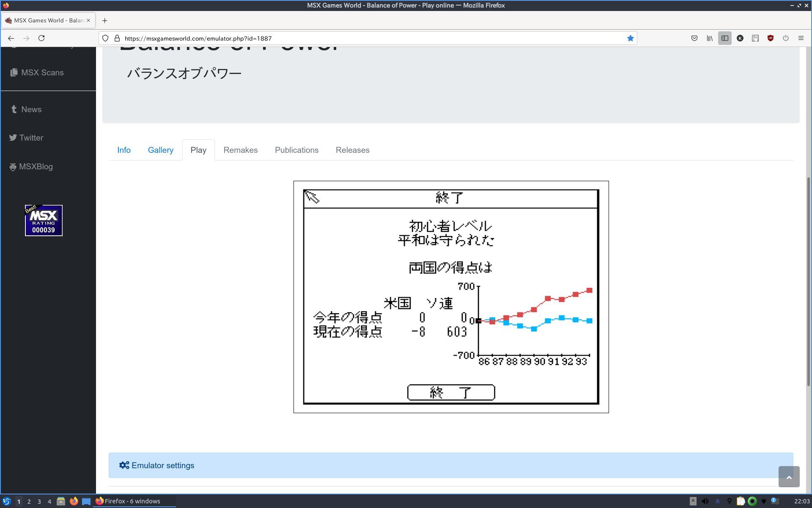Click the forward navigation arrow
This screenshot has height=508, width=812.
[x=26, y=38]
